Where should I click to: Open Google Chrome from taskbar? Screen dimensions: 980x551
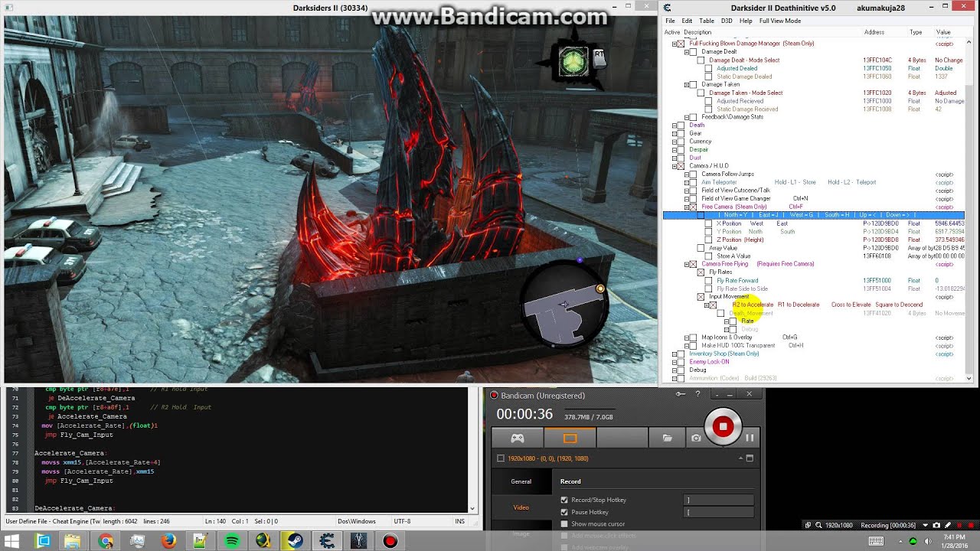106,541
